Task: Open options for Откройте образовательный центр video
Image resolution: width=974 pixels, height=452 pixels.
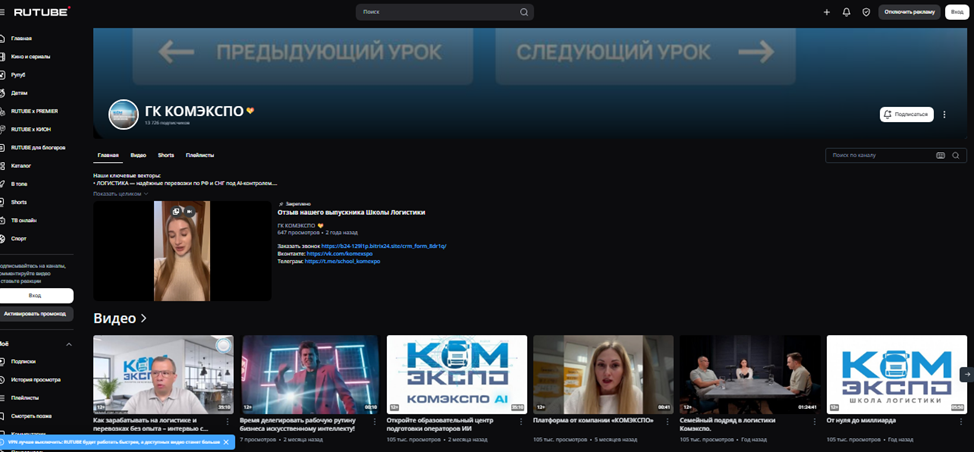Action: [521, 421]
